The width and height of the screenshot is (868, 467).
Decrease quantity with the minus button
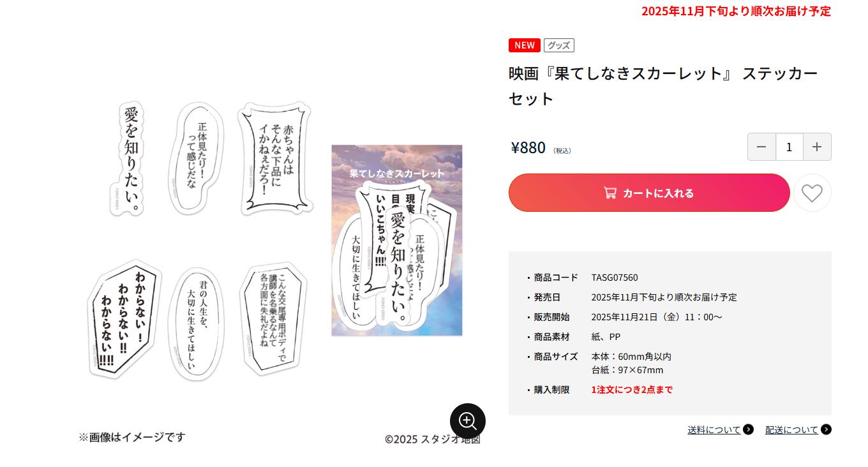pos(761,147)
